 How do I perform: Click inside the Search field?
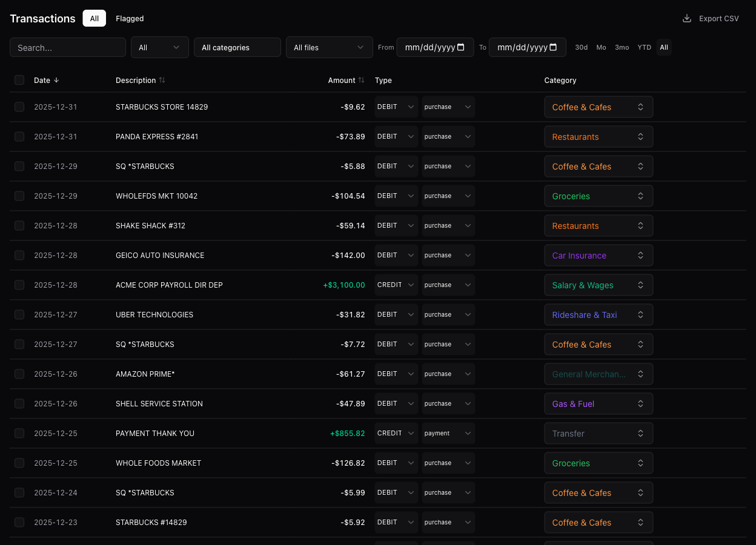point(67,47)
